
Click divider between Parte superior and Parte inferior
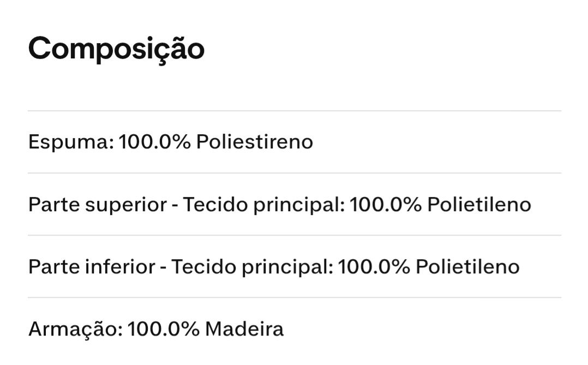(x=295, y=235)
